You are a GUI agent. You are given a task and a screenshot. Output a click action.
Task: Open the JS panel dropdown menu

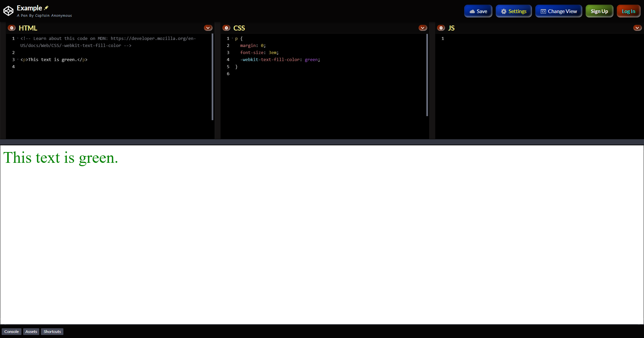(638, 28)
